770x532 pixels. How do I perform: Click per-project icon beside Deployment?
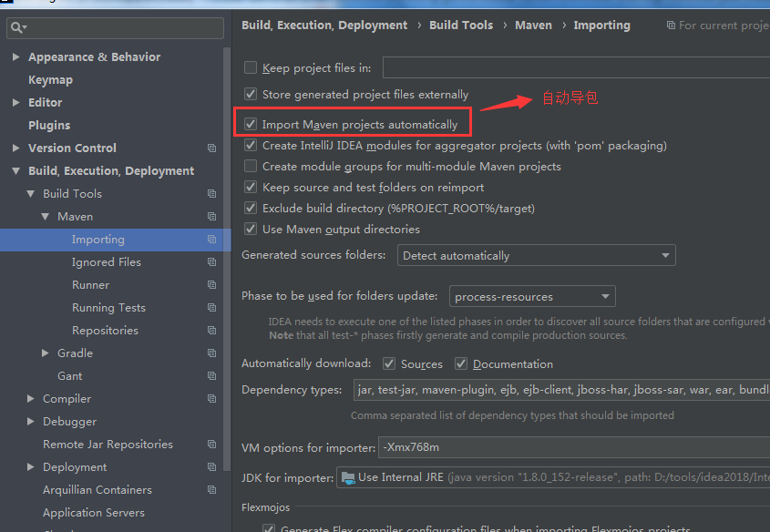211,466
